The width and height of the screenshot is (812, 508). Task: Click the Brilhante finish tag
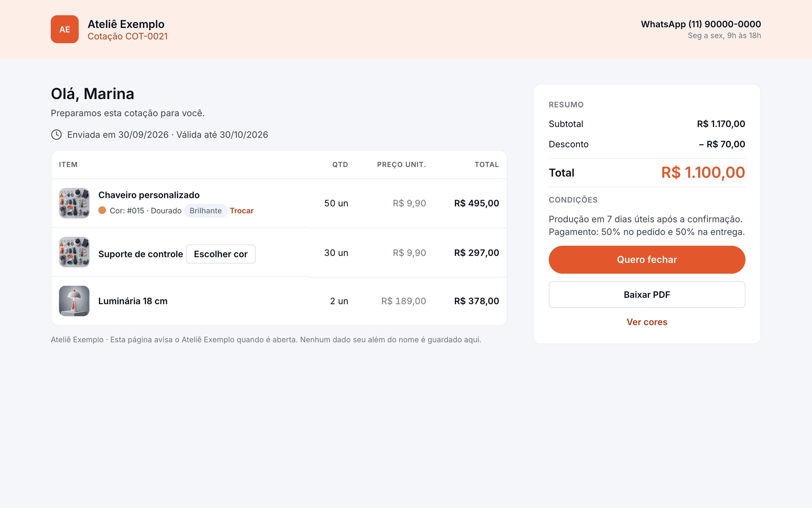point(206,211)
